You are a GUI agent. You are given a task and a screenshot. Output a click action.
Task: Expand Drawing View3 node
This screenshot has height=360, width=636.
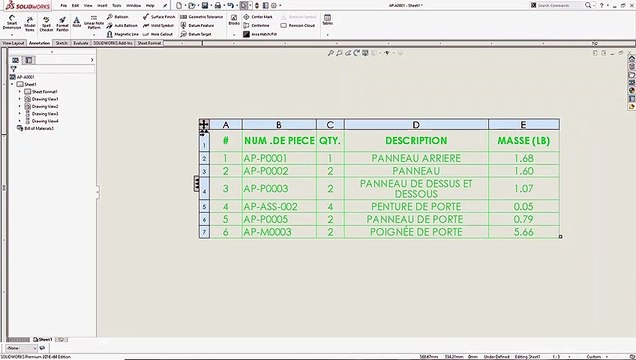click(x=19, y=114)
